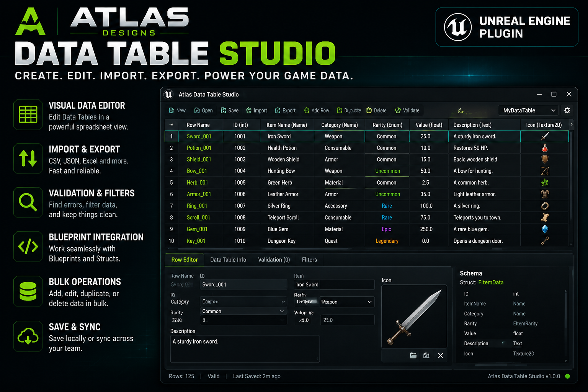Click the herb icon in row Herb_001

[x=545, y=183]
